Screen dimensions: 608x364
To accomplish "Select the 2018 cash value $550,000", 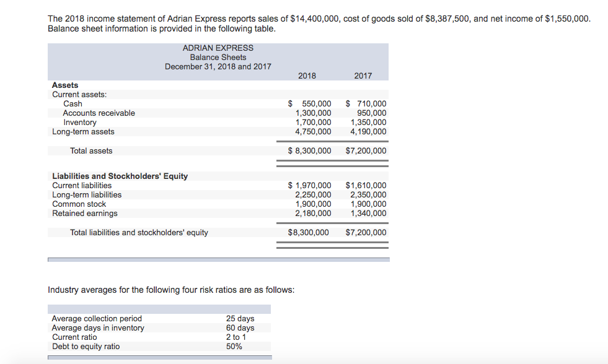I will click(x=310, y=104).
